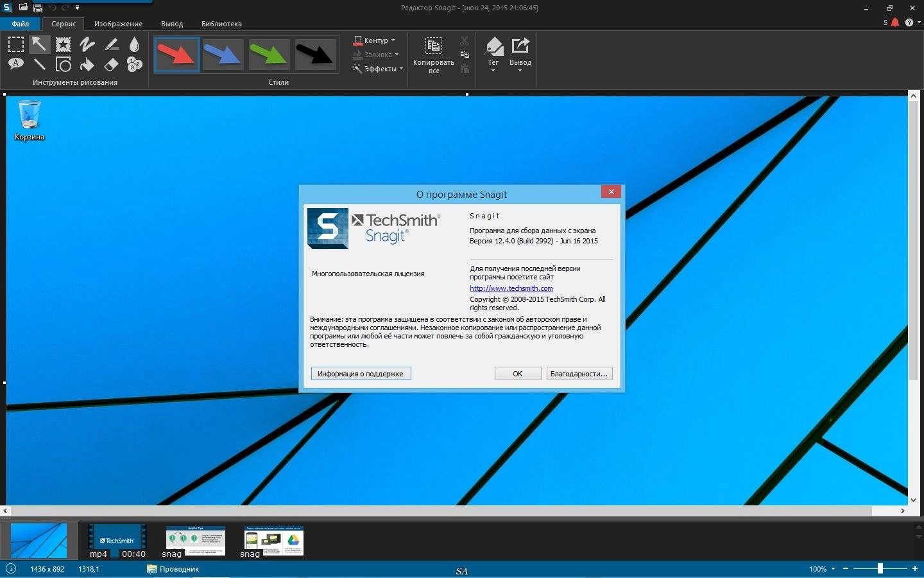Click the 1436 x 892 dimensions text
924x578 pixels.
coord(47,569)
